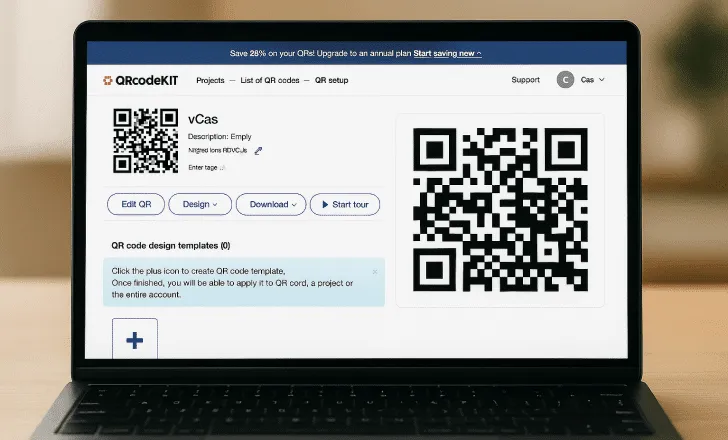
Task: Click the Edit QR button
Action: (x=136, y=204)
